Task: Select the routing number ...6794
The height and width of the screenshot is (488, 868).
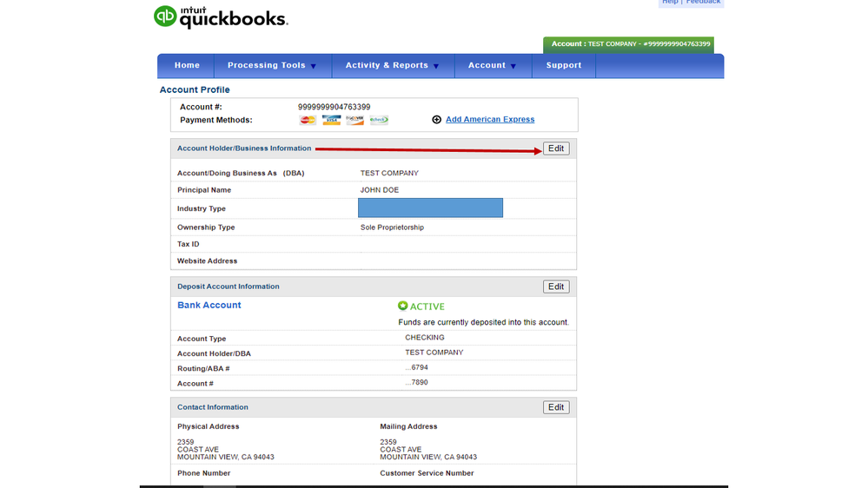Action: (416, 367)
